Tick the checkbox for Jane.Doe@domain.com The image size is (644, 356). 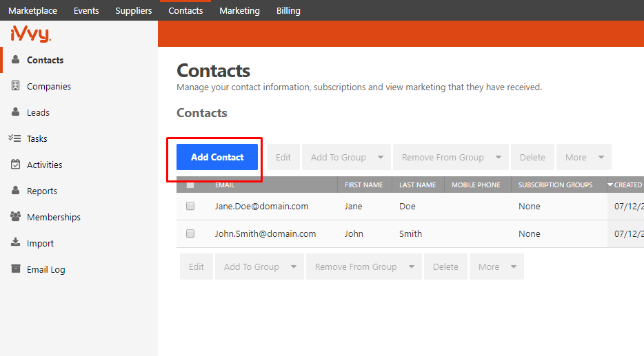[190, 206]
